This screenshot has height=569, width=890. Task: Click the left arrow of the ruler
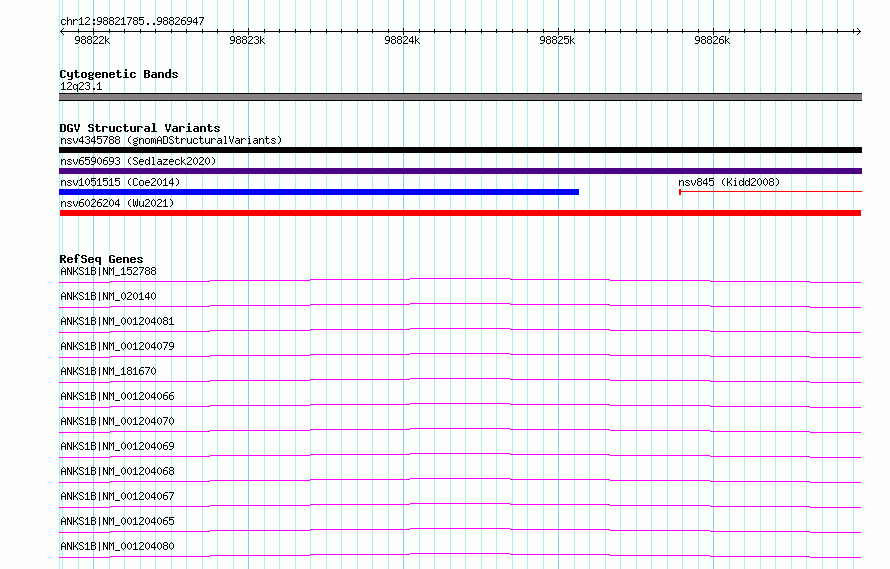(x=62, y=31)
